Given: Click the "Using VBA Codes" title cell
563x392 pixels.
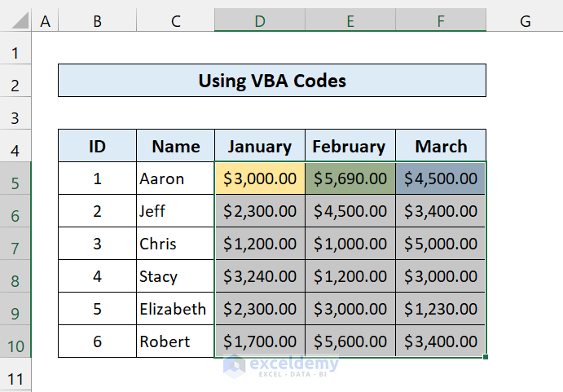Looking at the screenshot, I should point(272,81).
